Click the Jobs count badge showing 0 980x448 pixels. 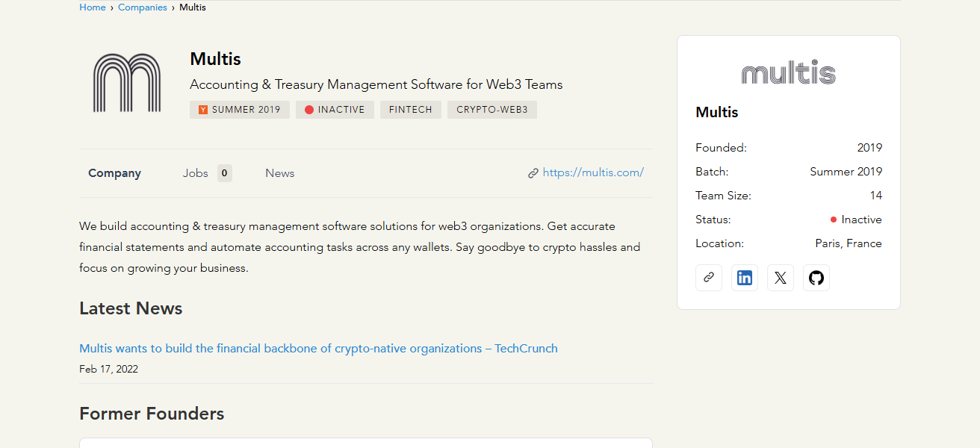[225, 173]
